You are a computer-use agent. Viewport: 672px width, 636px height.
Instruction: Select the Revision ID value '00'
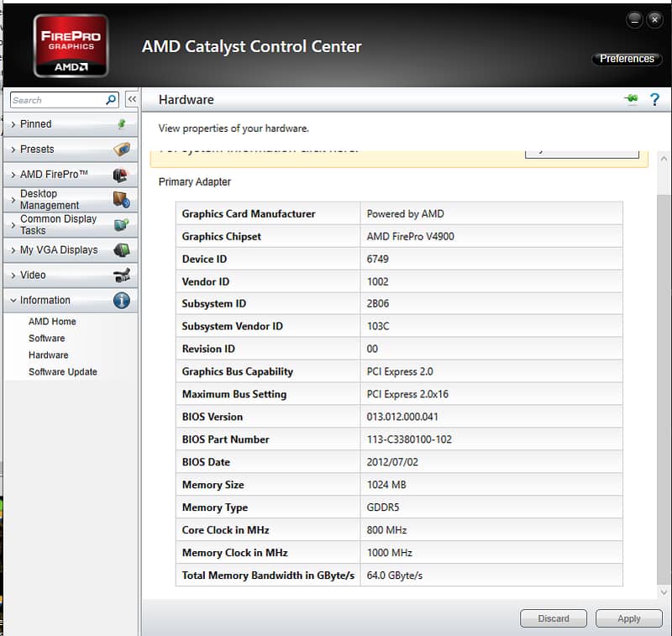tap(372, 349)
